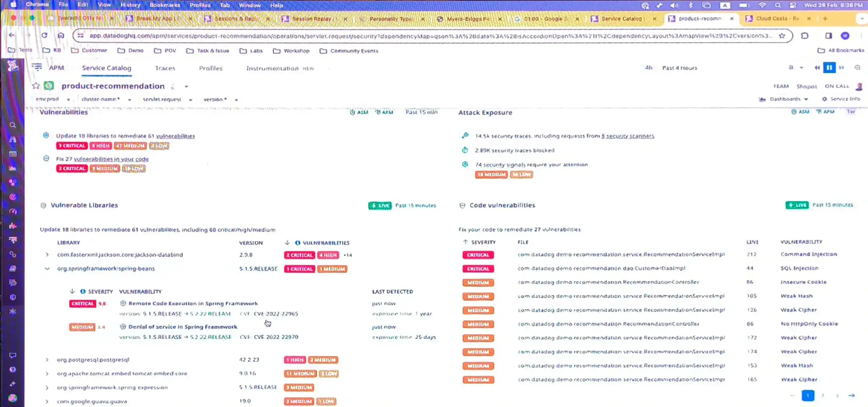Open Remote Code Execution in Spring Framework

pyautogui.click(x=193, y=303)
